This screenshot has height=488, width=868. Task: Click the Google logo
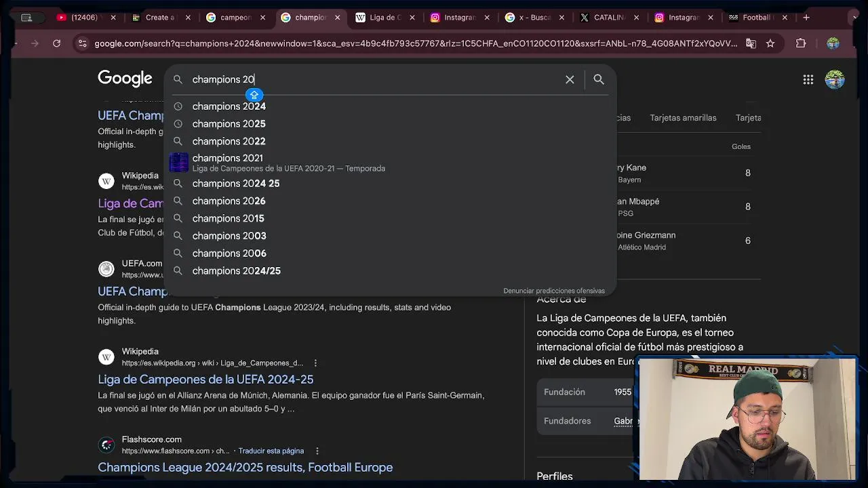[125, 79]
